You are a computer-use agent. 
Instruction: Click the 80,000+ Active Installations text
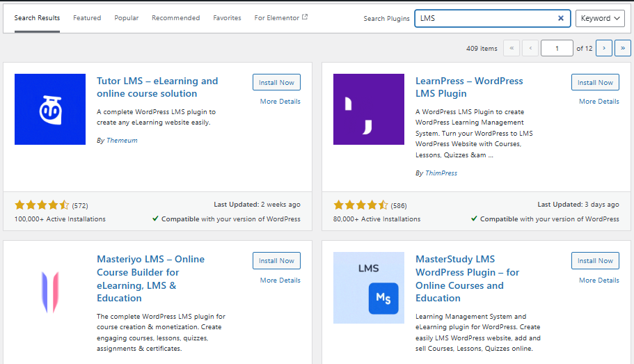point(377,219)
